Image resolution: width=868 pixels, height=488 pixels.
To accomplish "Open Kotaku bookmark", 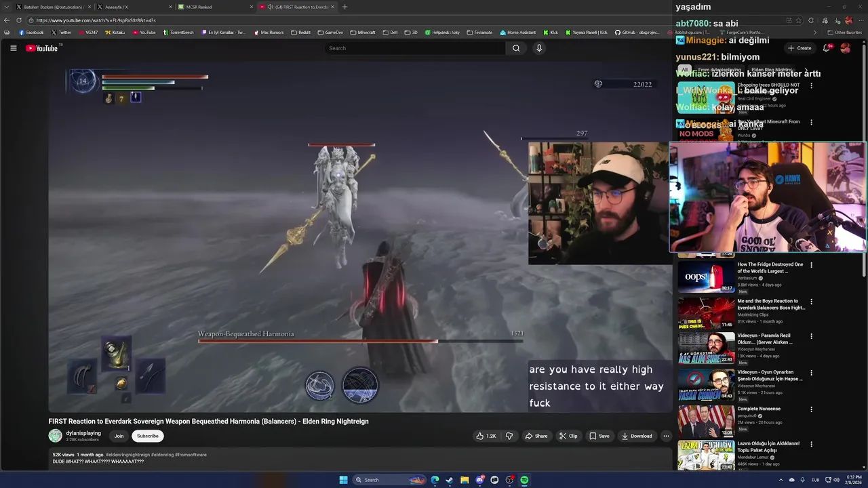I will coord(115,33).
